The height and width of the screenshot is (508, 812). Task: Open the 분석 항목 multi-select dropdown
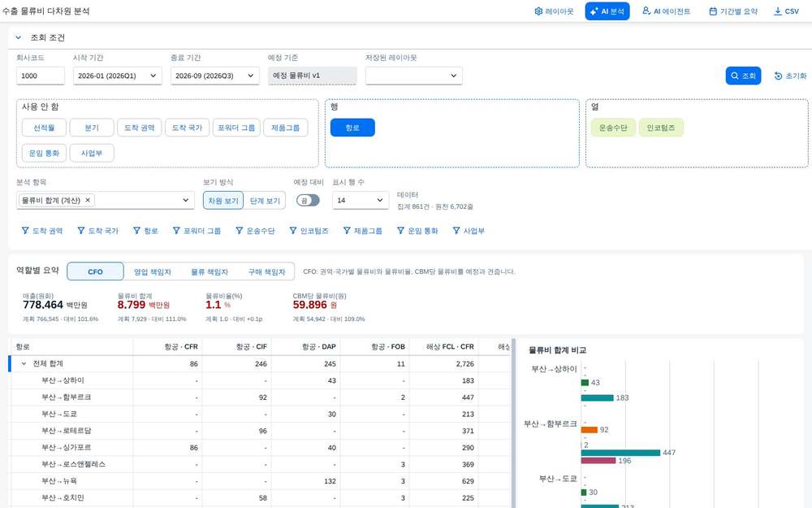[x=185, y=200]
